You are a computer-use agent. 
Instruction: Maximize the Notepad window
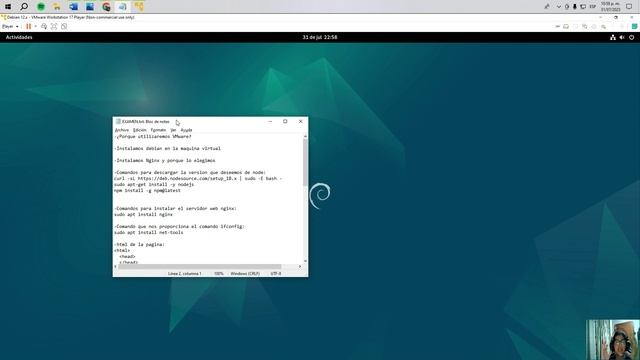click(285, 121)
